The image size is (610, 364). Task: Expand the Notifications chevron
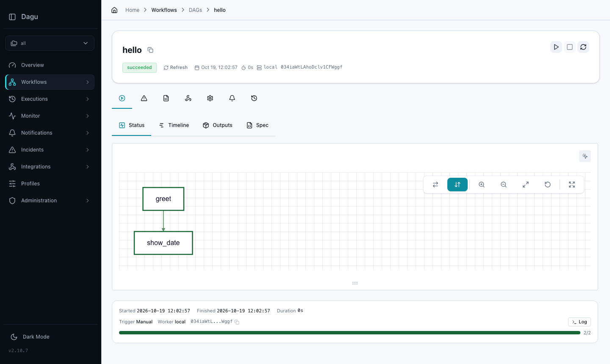[88, 133]
